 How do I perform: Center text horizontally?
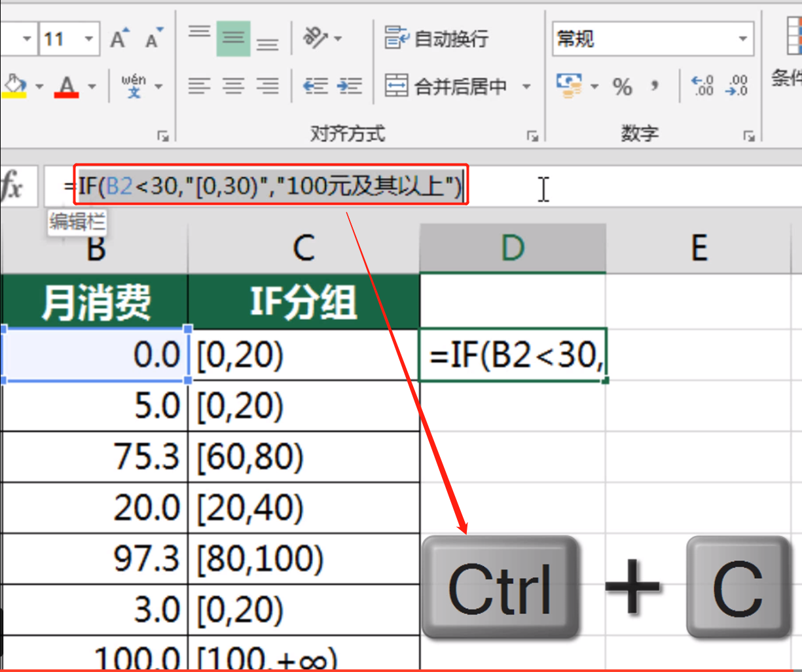(x=234, y=86)
